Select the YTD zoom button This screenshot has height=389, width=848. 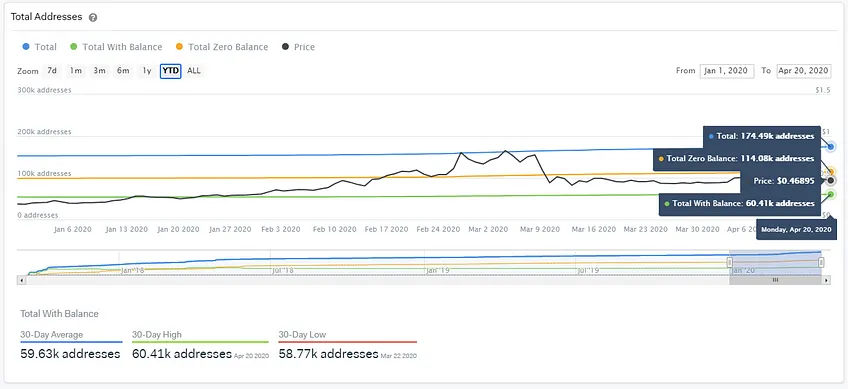(170, 71)
